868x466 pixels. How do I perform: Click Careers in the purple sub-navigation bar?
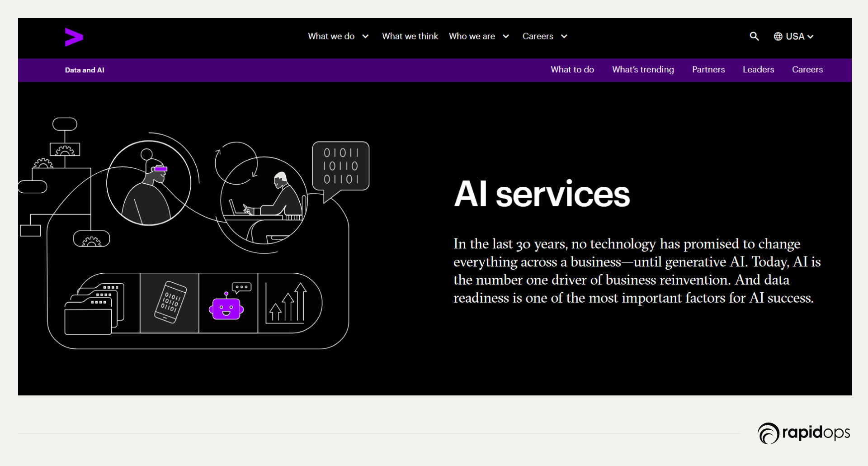click(x=807, y=70)
